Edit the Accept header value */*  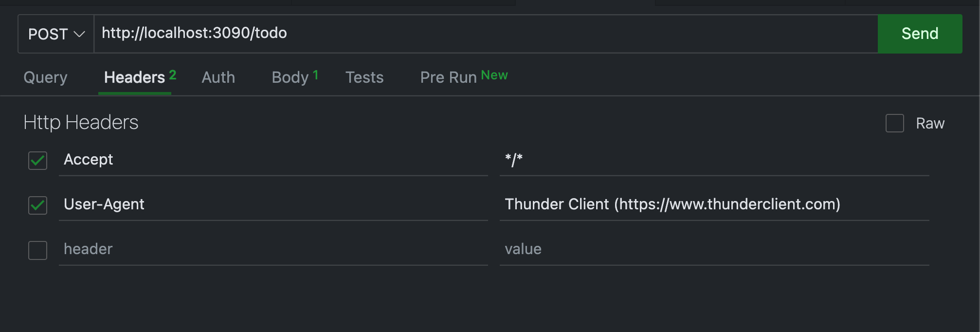[713, 160]
